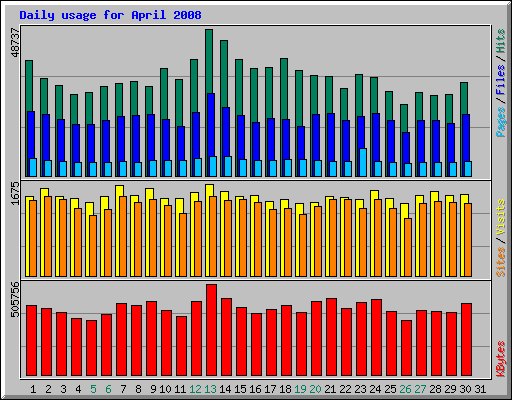
Task: Click the 'Pages' legend label
Action: (501, 122)
